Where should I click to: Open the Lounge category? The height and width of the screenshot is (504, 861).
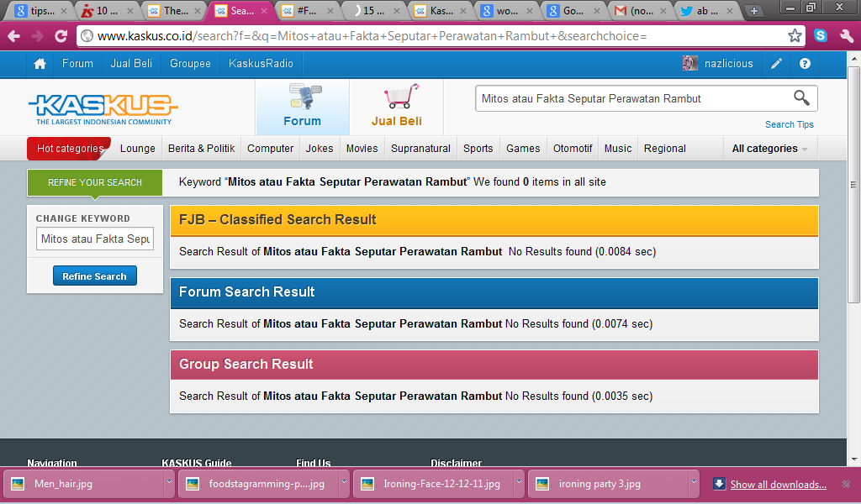coord(137,149)
